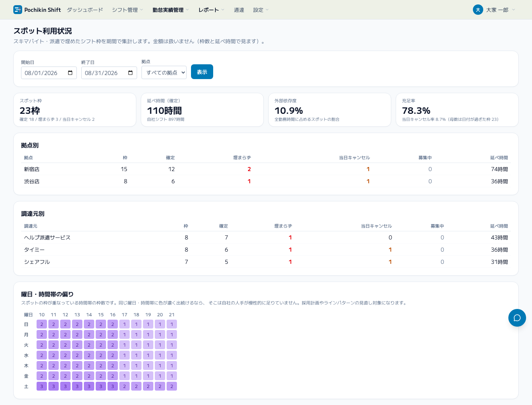Click 新宿店 total hours 74時間
This screenshot has width=532, height=405.
click(499, 169)
